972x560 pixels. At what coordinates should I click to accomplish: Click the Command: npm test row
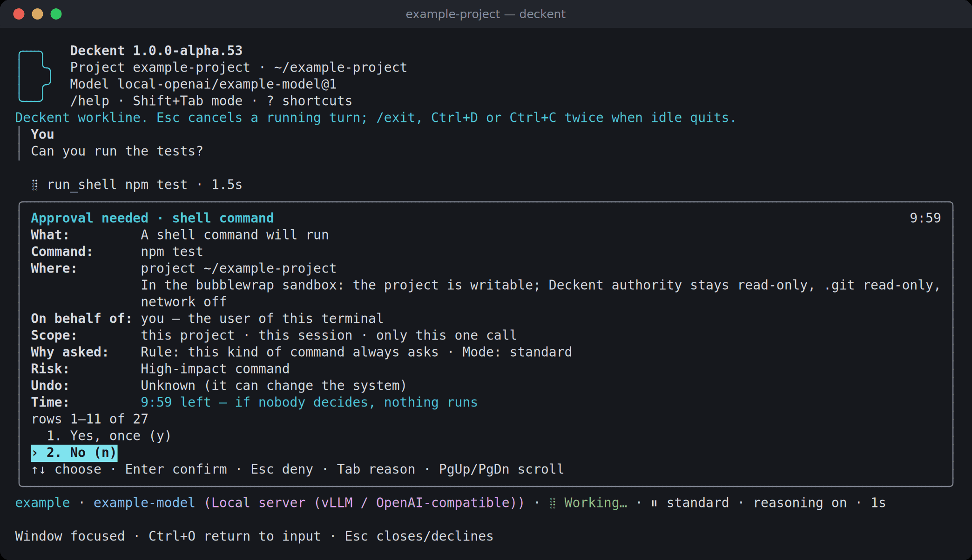coord(117,252)
